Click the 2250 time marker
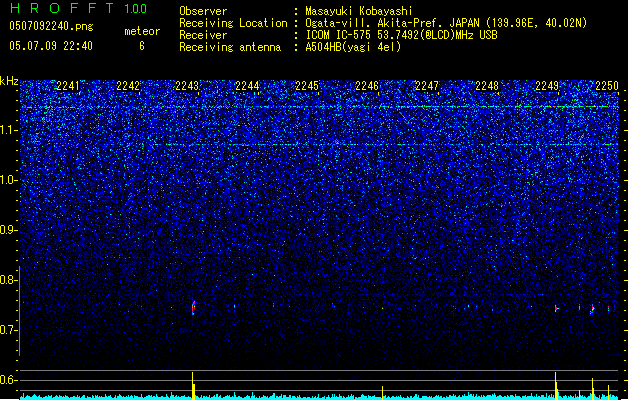This screenshot has width=629, height=400. coord(607,86)
